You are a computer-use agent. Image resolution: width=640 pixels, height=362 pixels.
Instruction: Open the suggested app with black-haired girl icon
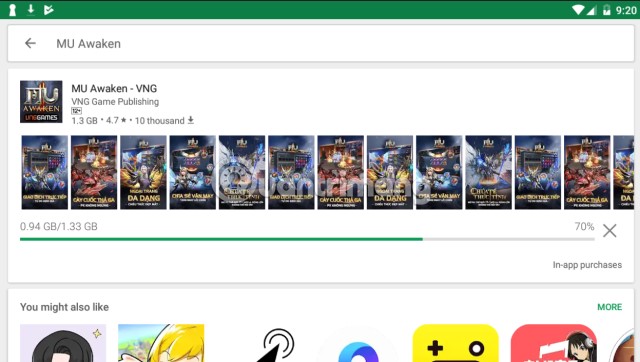click(63, 343)
